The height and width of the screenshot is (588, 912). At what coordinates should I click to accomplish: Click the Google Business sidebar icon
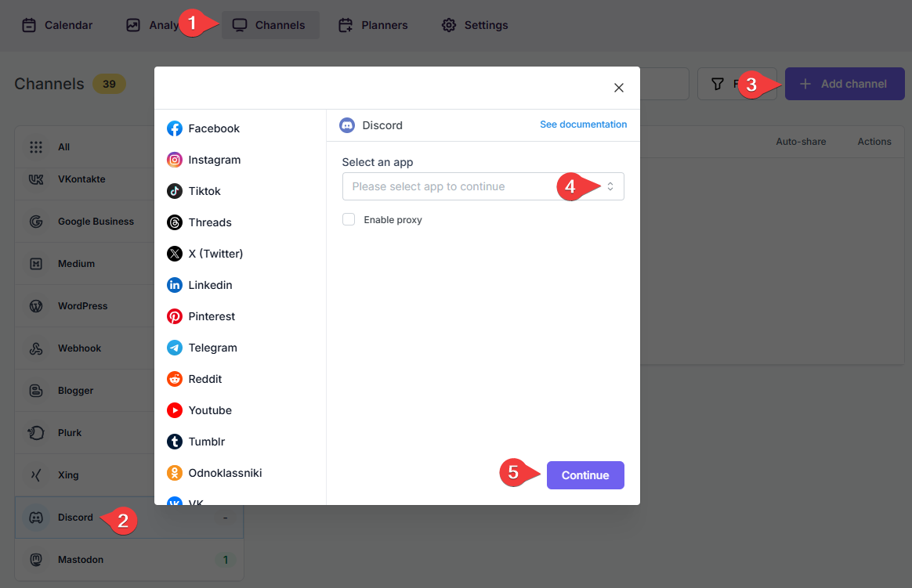pyautogui.click(x=36, y=222)
